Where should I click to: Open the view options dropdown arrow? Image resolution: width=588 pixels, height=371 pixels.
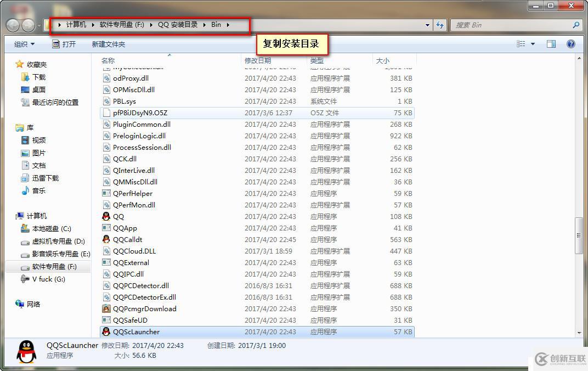533,44
